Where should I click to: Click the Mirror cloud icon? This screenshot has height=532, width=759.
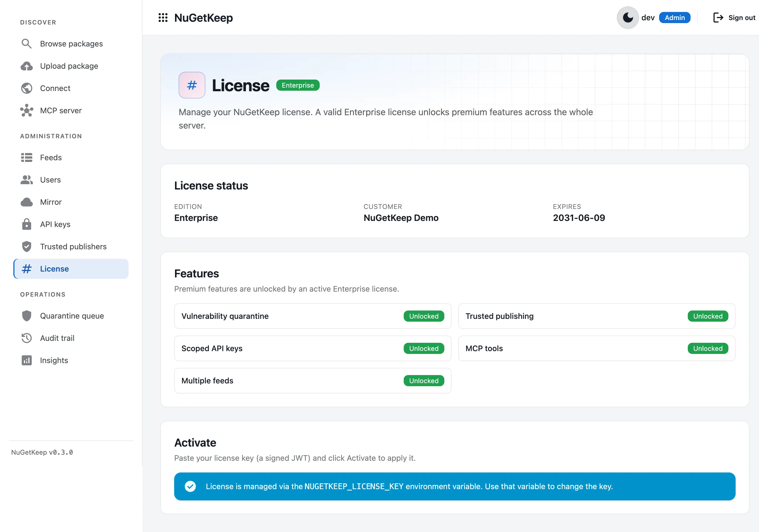coord(26,202)
